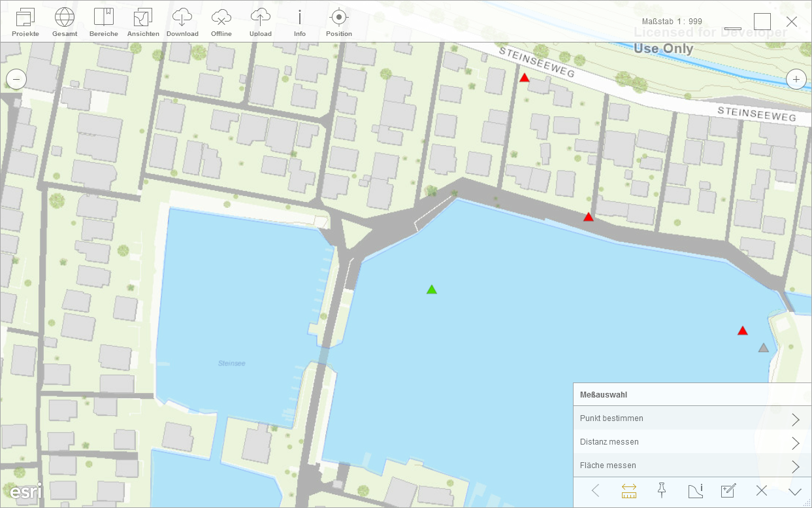Screen dimensions: 812x508
Task: Switch to Offline mode
Action: coord(221,22)
